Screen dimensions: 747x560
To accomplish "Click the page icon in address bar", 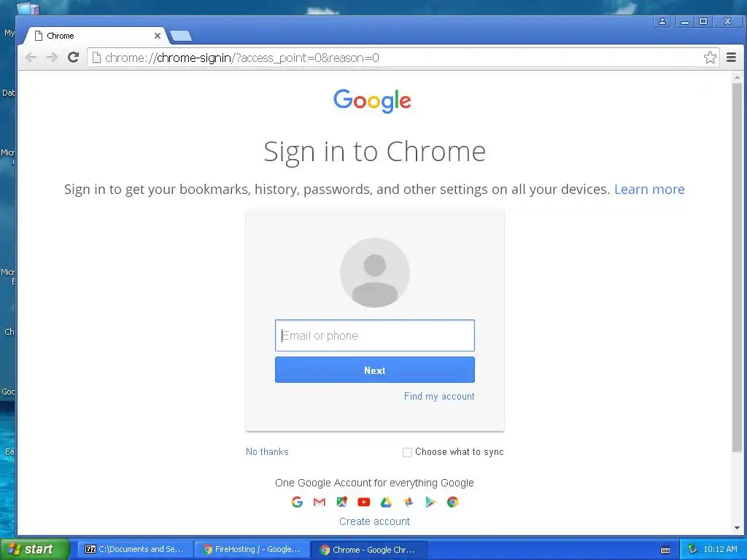I will tap(96, 58).
